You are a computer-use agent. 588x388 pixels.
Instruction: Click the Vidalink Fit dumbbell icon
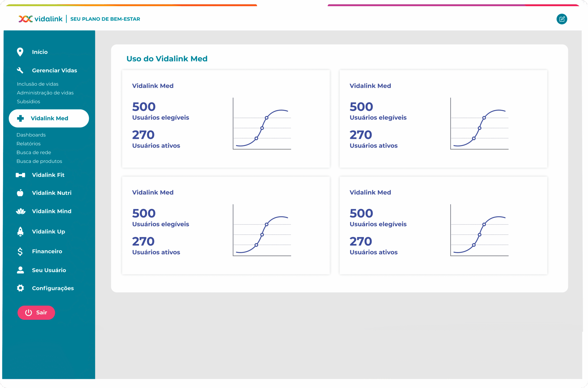pyautogui.click(x=20, y=175)
